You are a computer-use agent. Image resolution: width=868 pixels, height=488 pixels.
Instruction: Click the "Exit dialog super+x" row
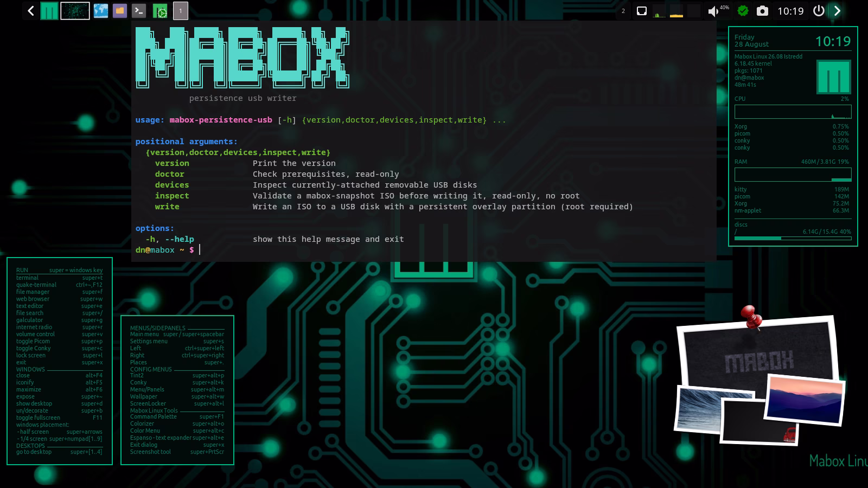click(x=177, y=445)
